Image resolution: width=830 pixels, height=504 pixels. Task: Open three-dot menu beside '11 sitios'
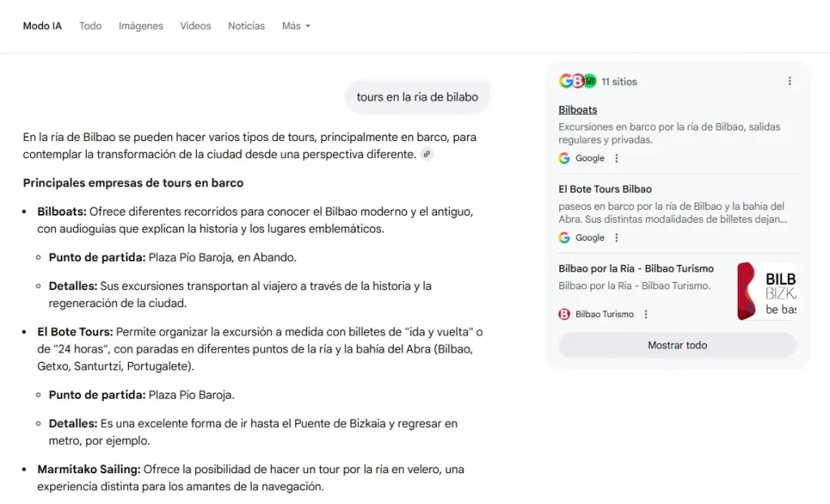pyautogui.click(x=789, y=81)
